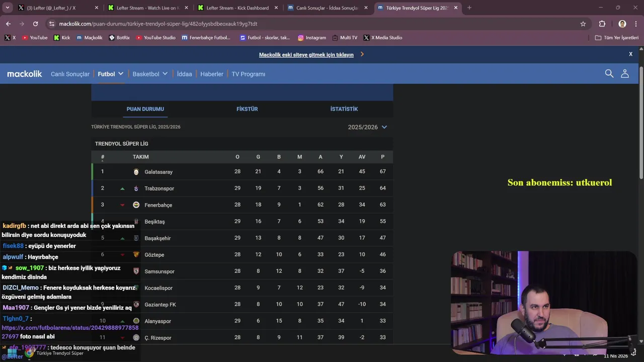Switch to the Fikstür tab
The image size is (644, 362).
click(247, 109)
